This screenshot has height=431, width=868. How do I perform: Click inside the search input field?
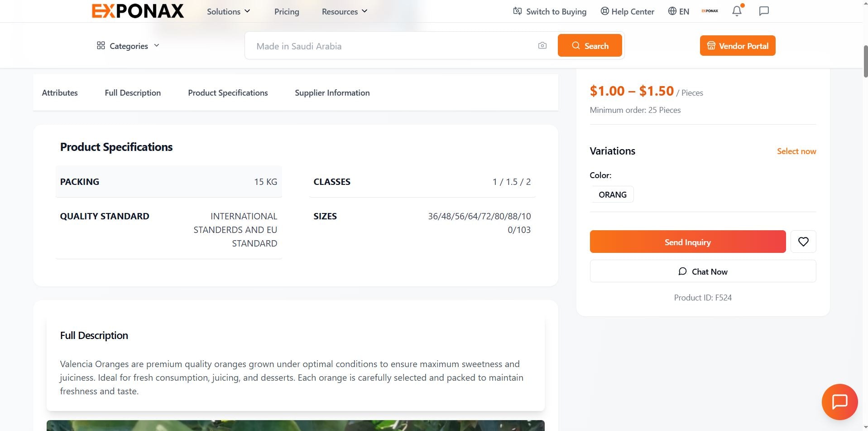tap(389, 45)
